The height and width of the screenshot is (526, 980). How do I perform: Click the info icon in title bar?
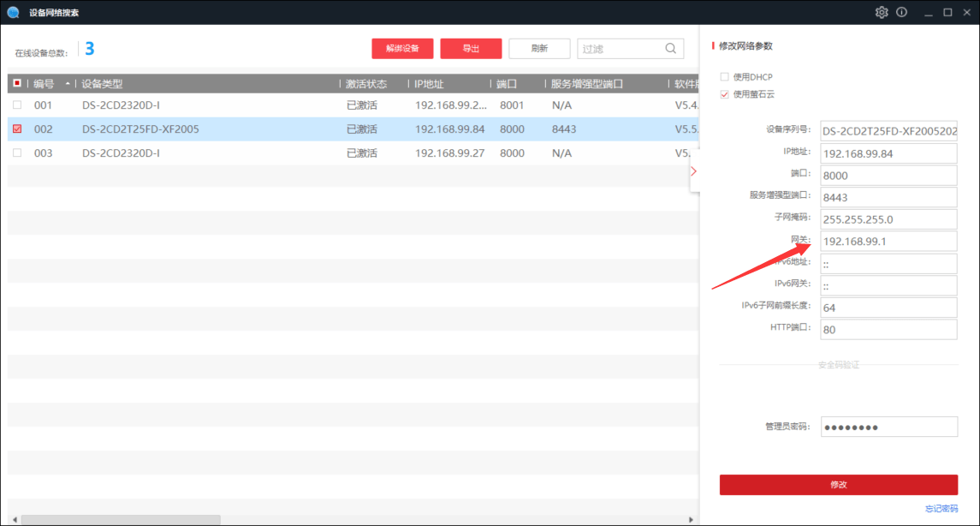point(901,12)
